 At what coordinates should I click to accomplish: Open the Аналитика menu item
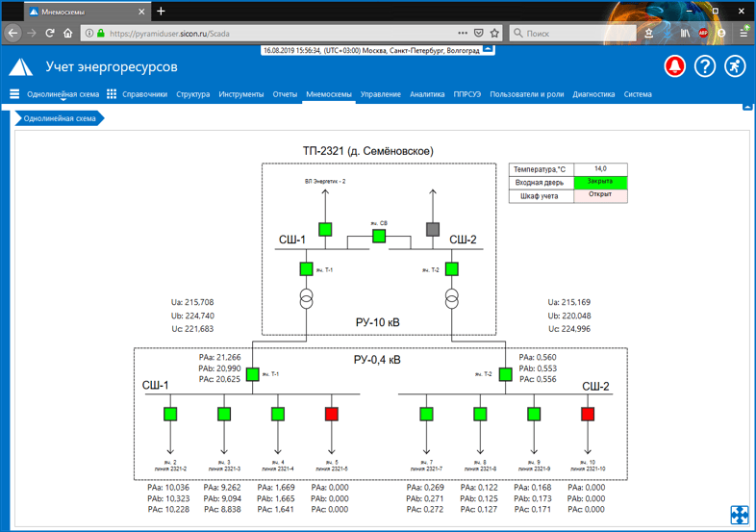point(427,94)
